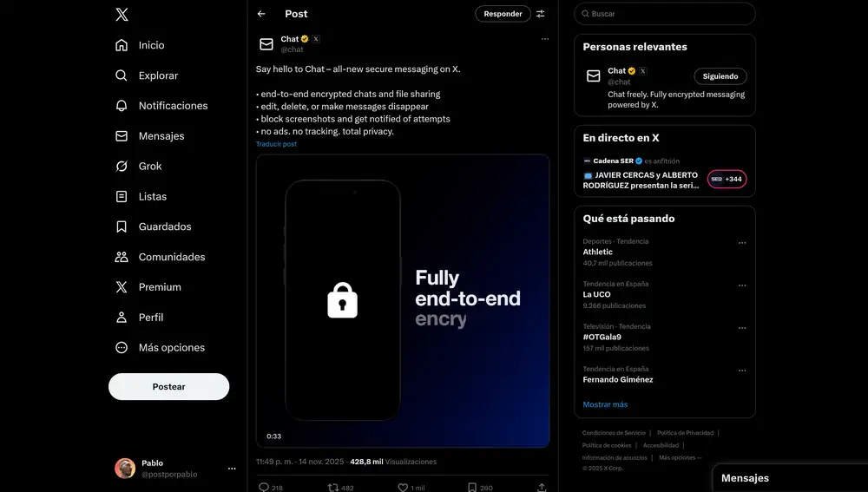Click Traducir post link
The width and height of the screenshot is (868, 492).
[276, 144]
